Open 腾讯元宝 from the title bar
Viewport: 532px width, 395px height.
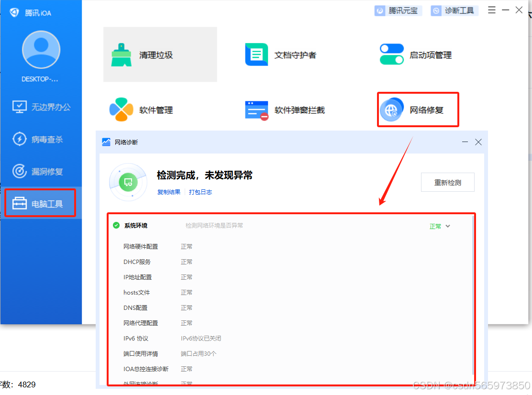click(398, 10)
